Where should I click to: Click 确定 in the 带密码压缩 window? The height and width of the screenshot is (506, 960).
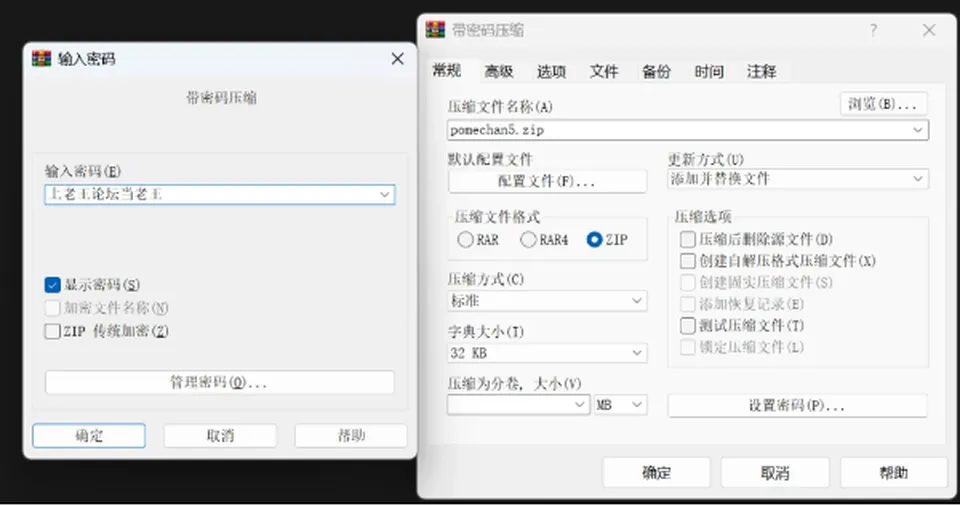(656, 472)
